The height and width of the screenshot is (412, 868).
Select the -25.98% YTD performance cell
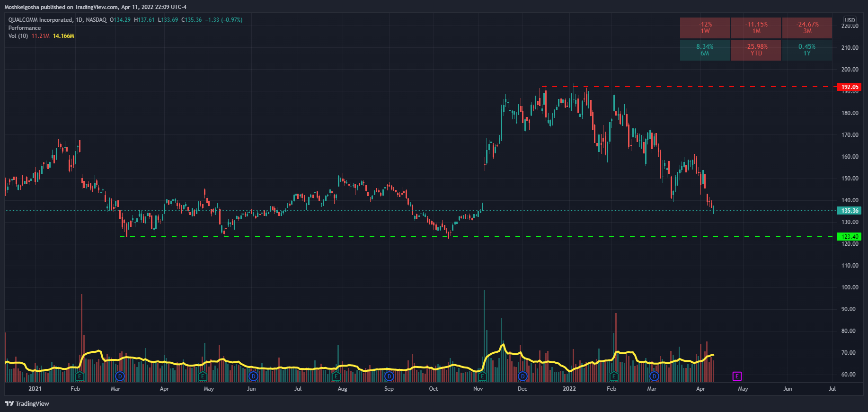[x=756, y=50]
